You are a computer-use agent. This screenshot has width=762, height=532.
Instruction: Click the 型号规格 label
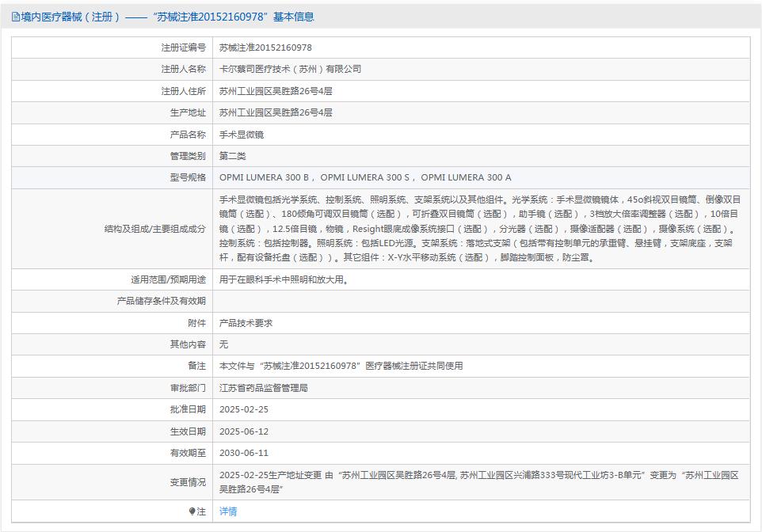[188, 177]
